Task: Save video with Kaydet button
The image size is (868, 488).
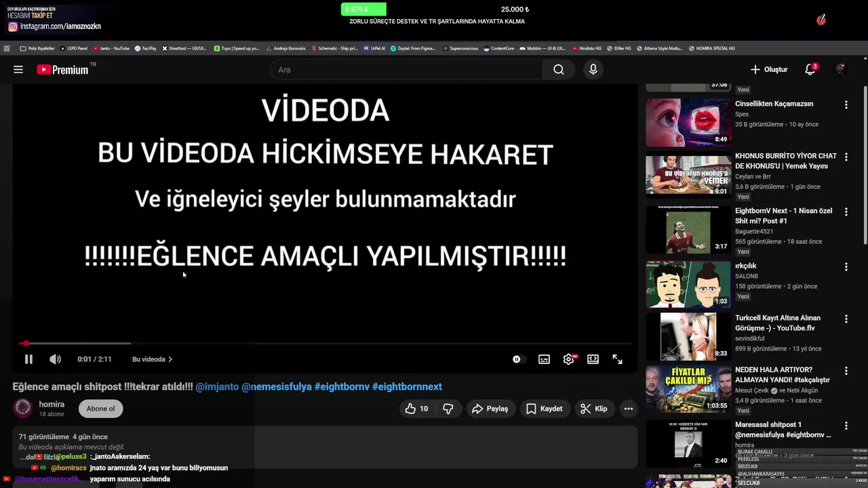Action: click(x=545, y=409)
